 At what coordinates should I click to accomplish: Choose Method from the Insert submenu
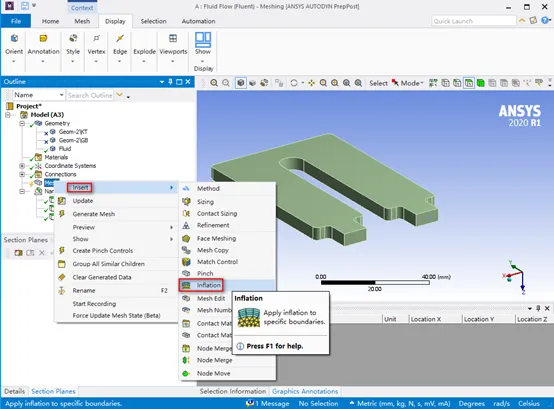point(228,189)
